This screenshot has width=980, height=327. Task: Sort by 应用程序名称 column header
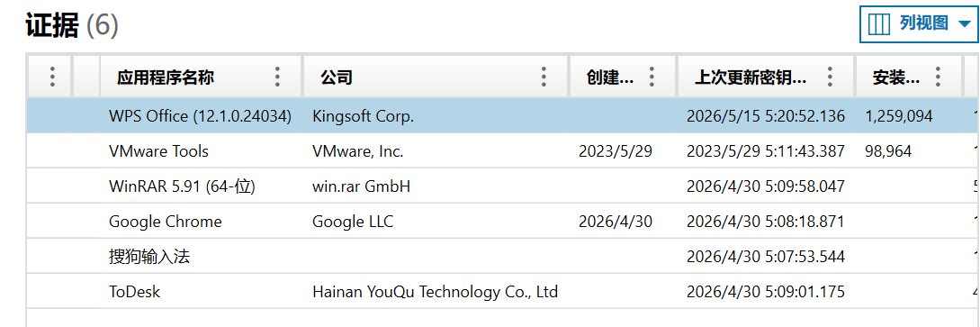tap(166, 77)
